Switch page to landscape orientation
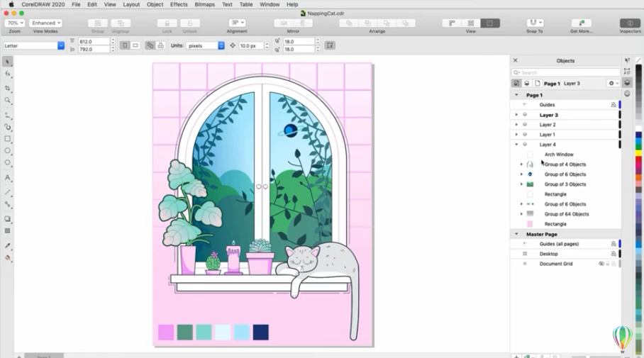 click(x=135, y=45)
